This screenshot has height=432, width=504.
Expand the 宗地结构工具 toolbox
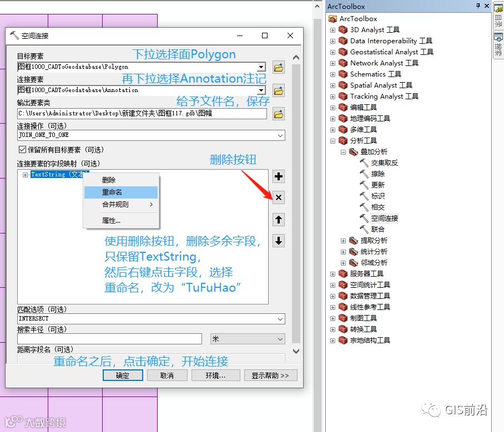332,341
